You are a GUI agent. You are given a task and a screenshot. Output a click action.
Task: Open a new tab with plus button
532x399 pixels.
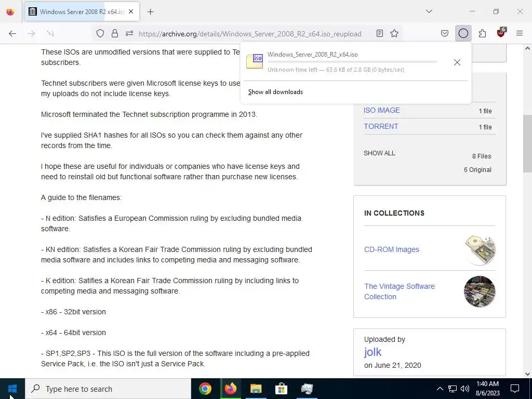tap(150, 12)
